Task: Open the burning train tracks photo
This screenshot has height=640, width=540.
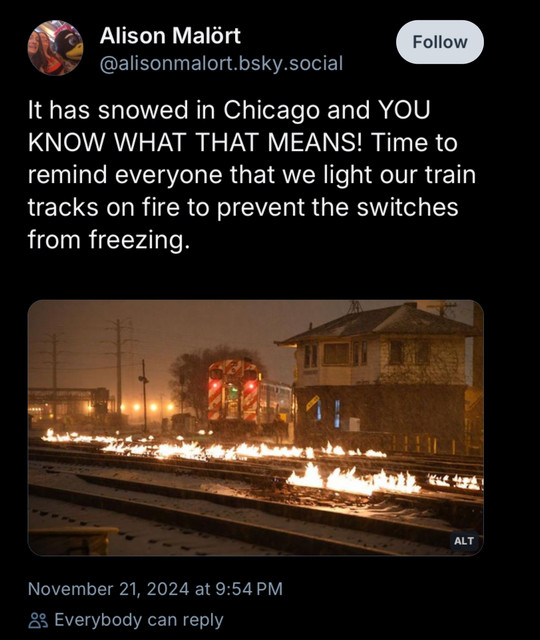Action: [256, 428]
